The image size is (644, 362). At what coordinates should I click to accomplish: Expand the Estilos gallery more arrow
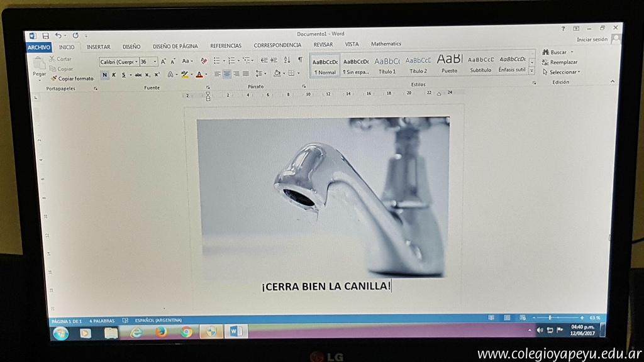coord(531,71)
